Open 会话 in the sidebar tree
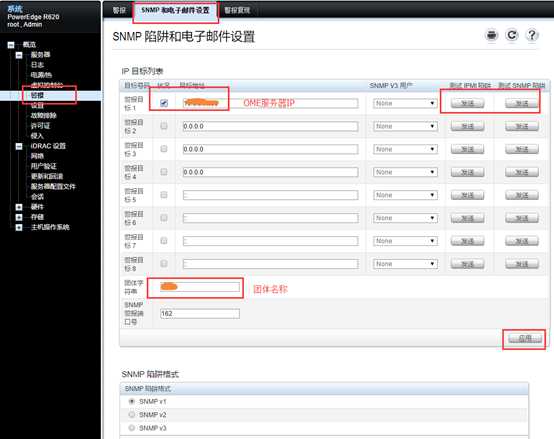The height and width of the screenshot is (439, 554). point(37,197)
